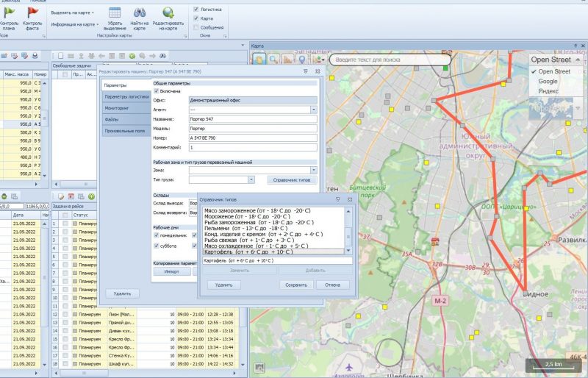This screenshot has width=588, height=378.
Task: Click Удалить in Справочник типов dialog
Action: [224, 285]
